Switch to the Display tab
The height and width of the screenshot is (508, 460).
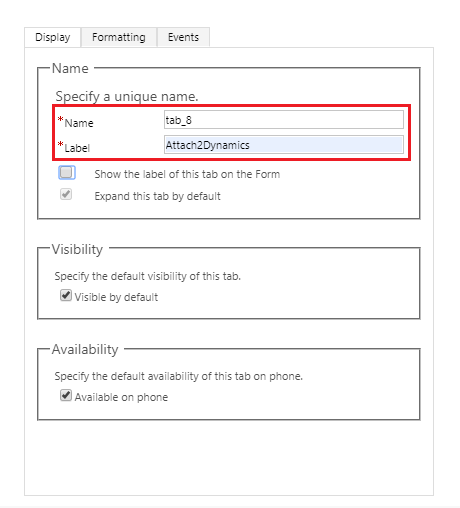(x=53, y=37)
